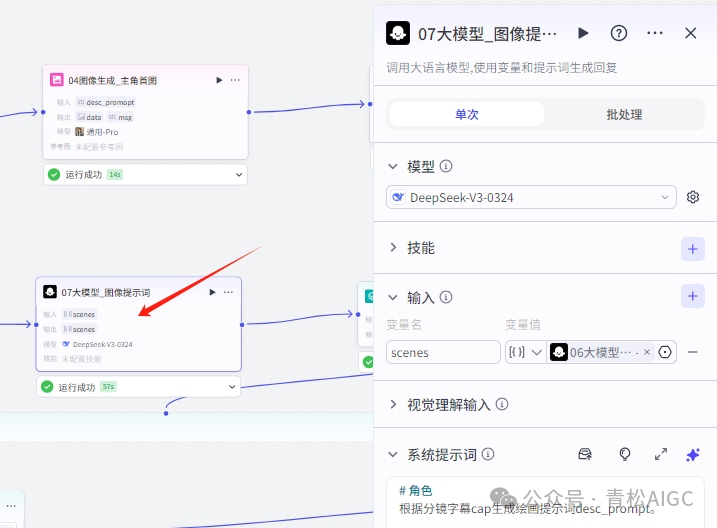Open the prompt library icon
Screen dimensions: 717x528
coord(585,454)
